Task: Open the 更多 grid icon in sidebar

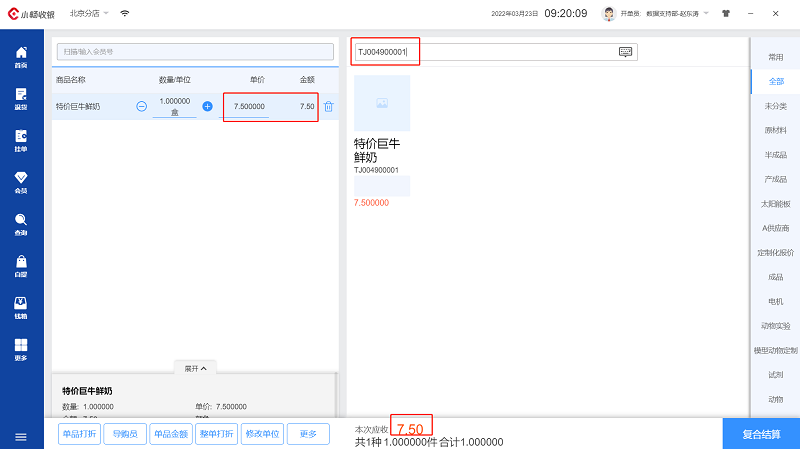Action: pos(21,349)
